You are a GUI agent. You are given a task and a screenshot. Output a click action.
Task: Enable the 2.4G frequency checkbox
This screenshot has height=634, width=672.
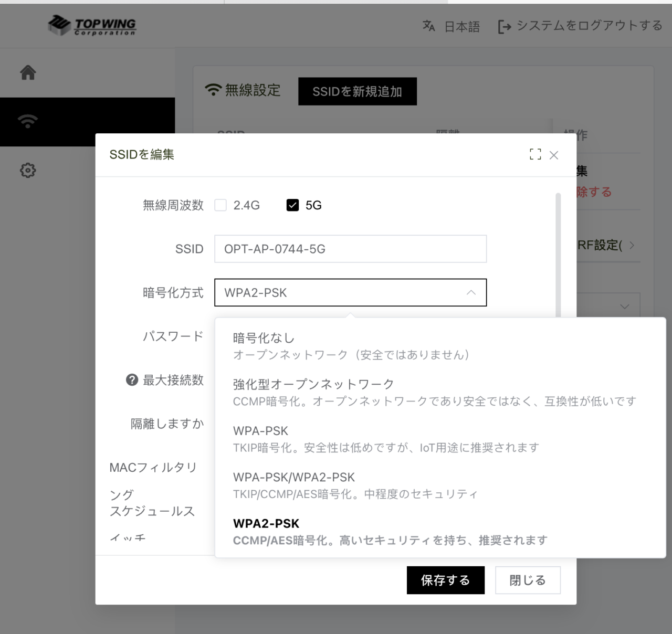pos(220,205)
